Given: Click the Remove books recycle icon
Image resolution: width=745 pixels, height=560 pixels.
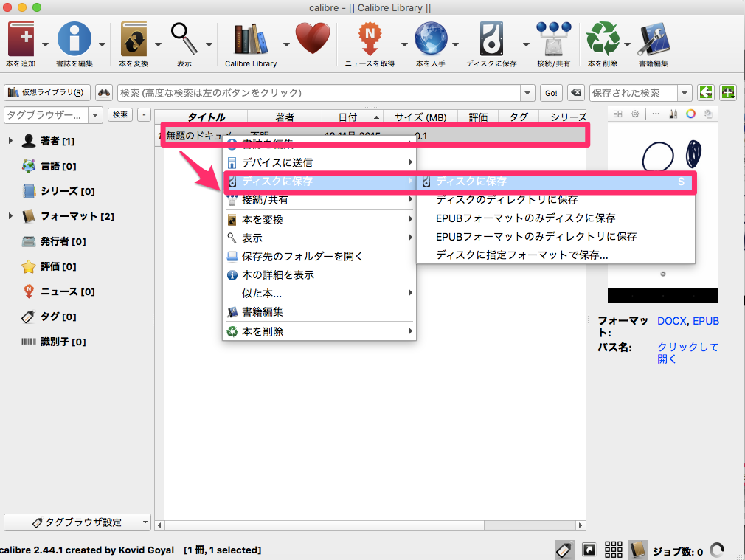Looking at the screenshot, I should [603, 38].
